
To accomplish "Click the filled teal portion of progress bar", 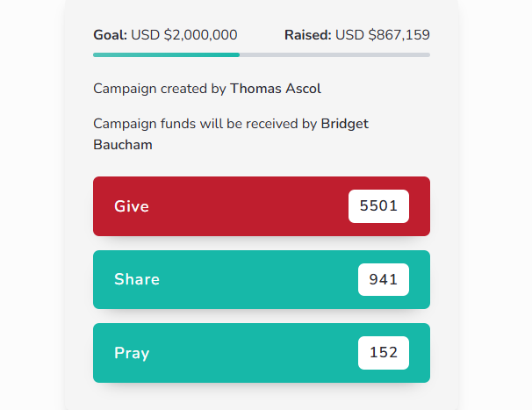I will pyautogui.click(x=166, y=54).
